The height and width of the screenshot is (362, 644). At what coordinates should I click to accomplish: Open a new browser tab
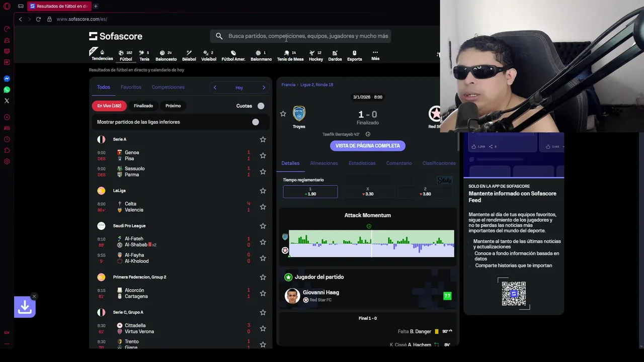pyautogui.click(x=96, y=6)
